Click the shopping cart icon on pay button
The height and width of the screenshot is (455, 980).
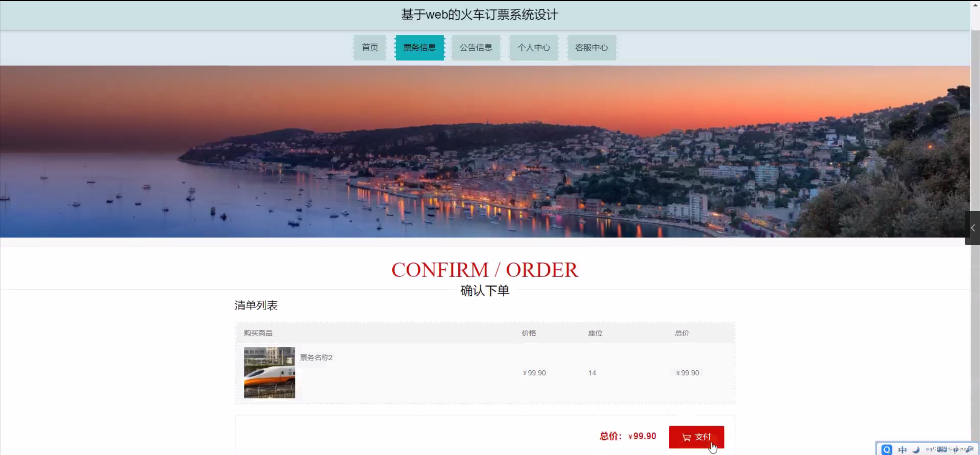click(x=686, y=437)
